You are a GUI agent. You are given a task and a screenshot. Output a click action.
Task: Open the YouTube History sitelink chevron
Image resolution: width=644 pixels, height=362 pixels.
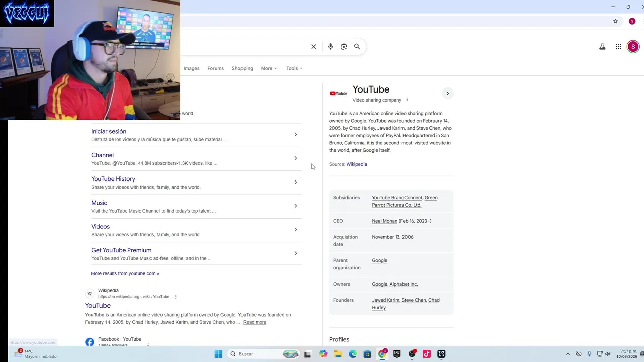tap(296, 182)
